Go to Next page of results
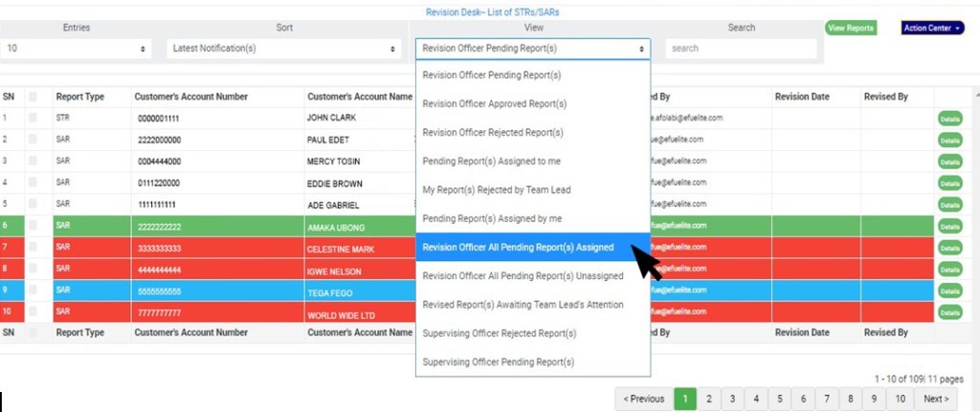Image resolution: width=980 pixels, height=412 pixels. (x=935, y=399)
